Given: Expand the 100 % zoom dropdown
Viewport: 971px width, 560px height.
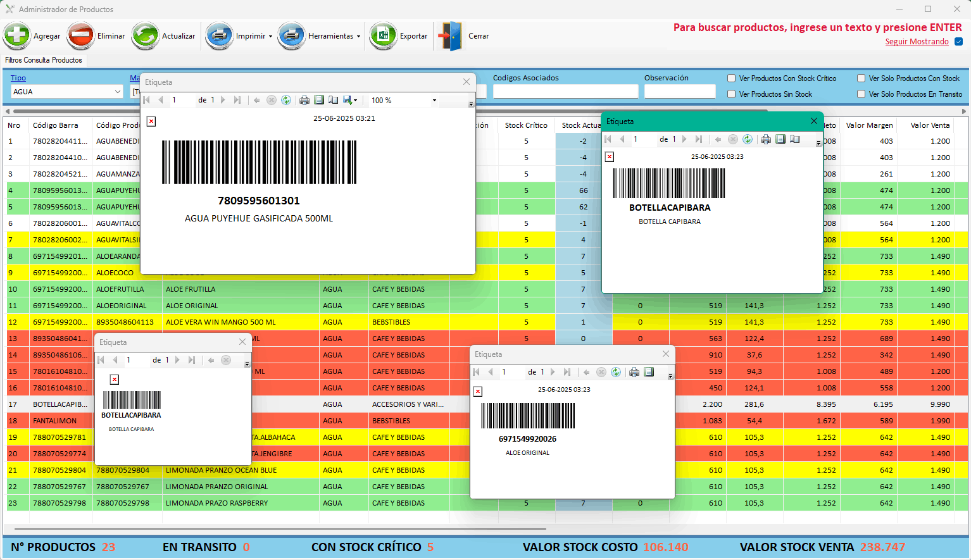Looking at the screenshot, I should point(434,101).
